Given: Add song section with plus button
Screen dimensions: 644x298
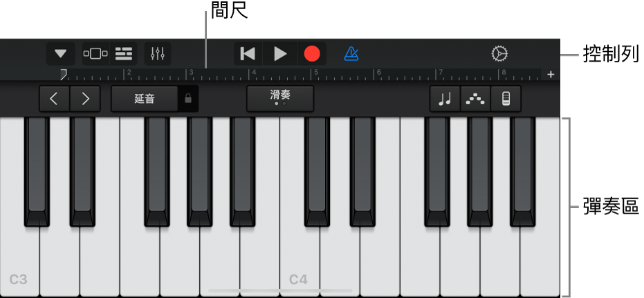Looking at the screenshot, I should pos(551,75).
